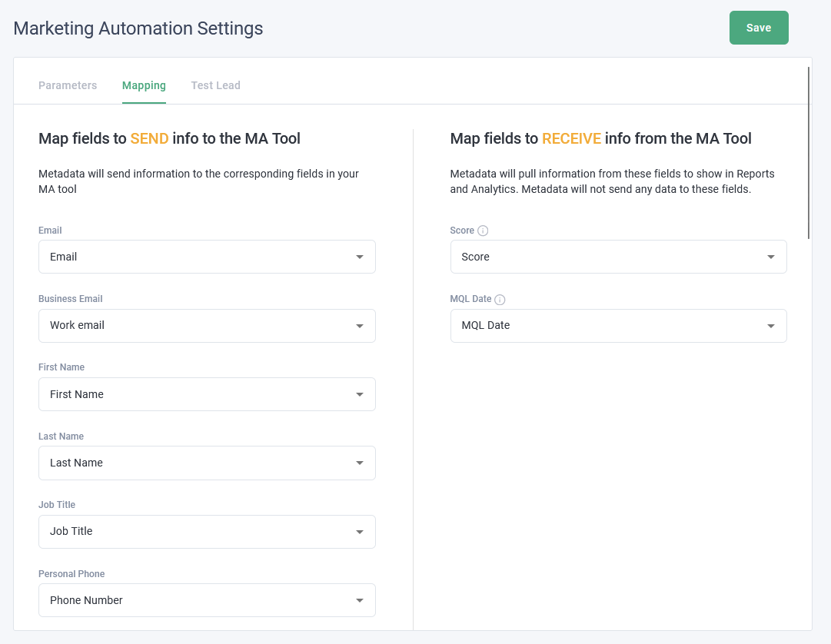The height and width of the screenshot is (644, 831).
Task: Click the caret arrow in the Last Name field
Action: tap(359, 463)
